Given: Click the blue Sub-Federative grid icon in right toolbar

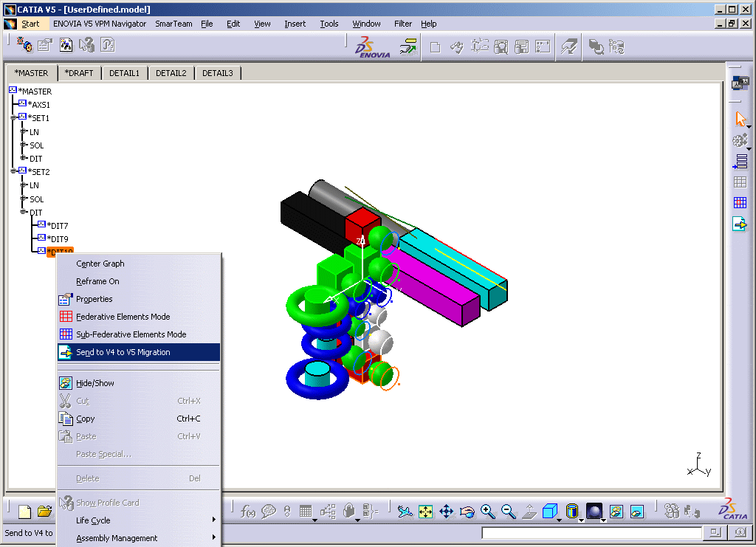Looking at the screenshot, I should tap(740, 202).
